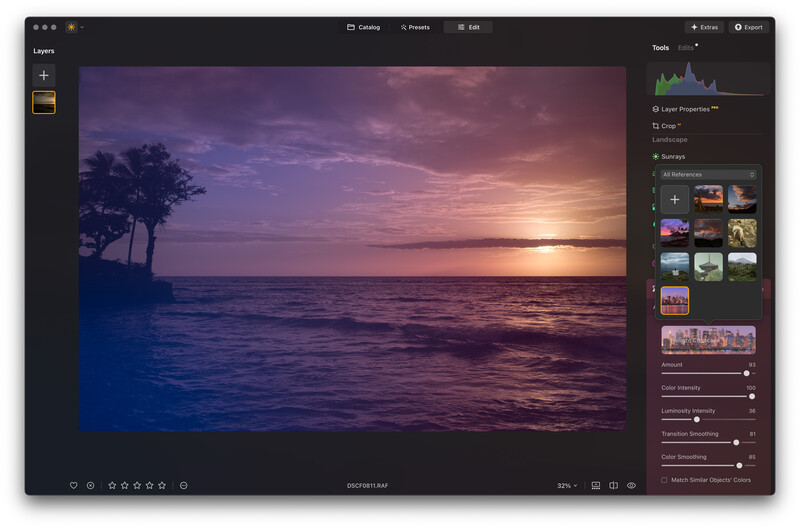Toggle before/after compare split icon
The width and height of the screenshot is (800, 528).
613,485
